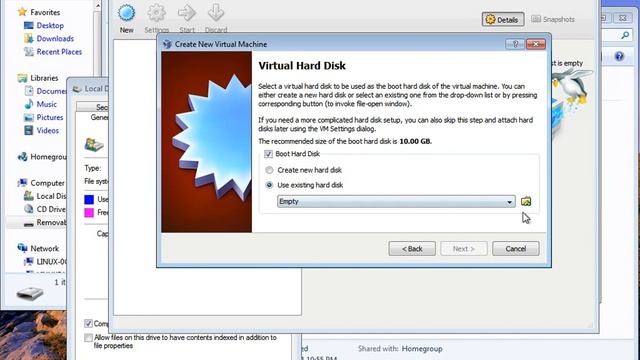The image size is (640, 360).
Task: Open the Details view button
Action: pyautogui.click(x=503, y=19)
